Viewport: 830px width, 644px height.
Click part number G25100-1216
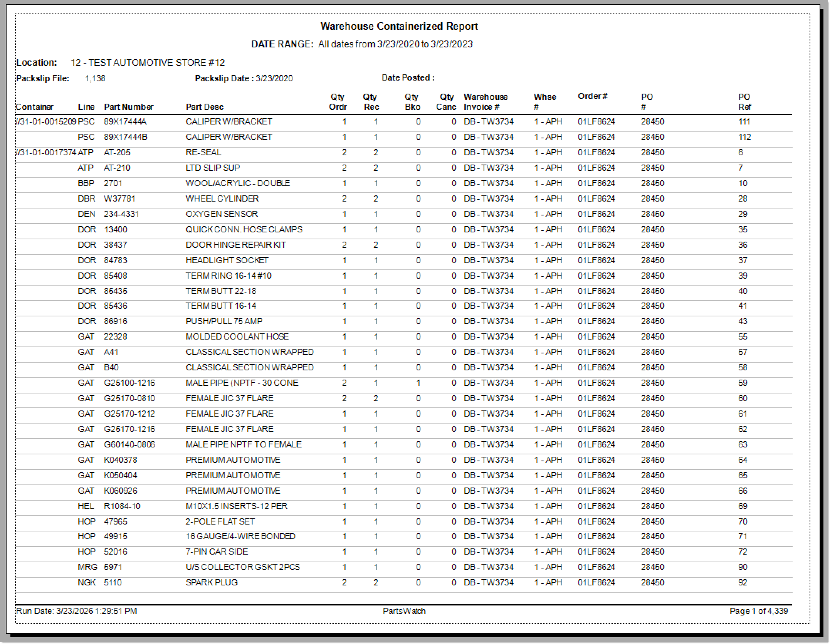point(129,383)
